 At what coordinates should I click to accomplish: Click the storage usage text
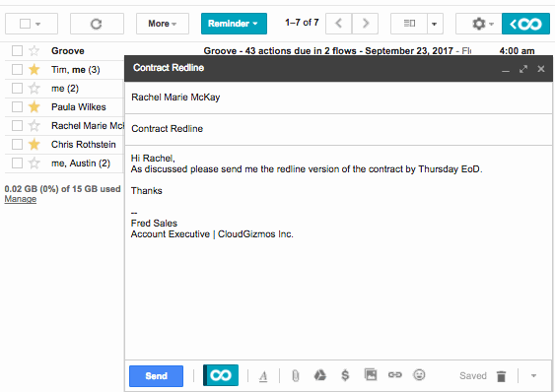tap(63, 189)
